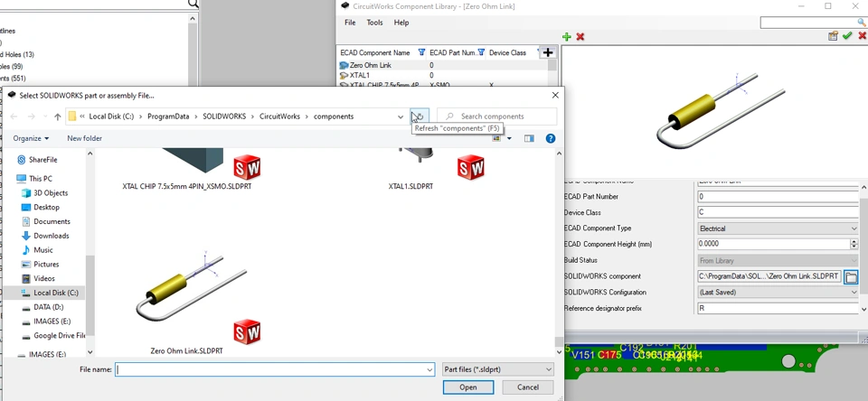Click the red X delete component icon
The width and height of the screenshot is (868, 401).
(580, 36)
